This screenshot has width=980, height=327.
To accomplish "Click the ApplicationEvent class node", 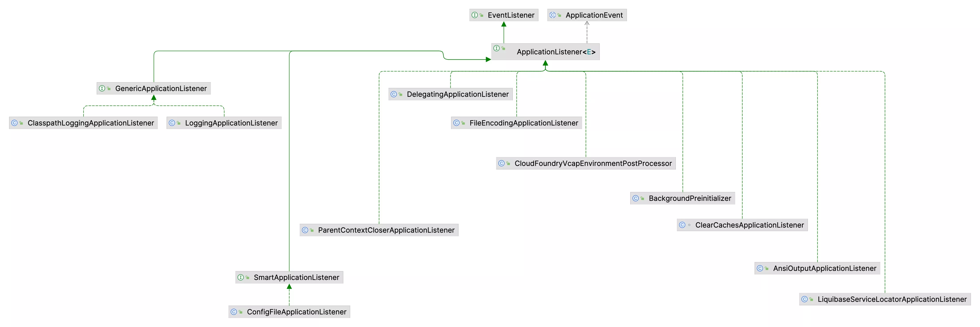I will tap(587, 15).
